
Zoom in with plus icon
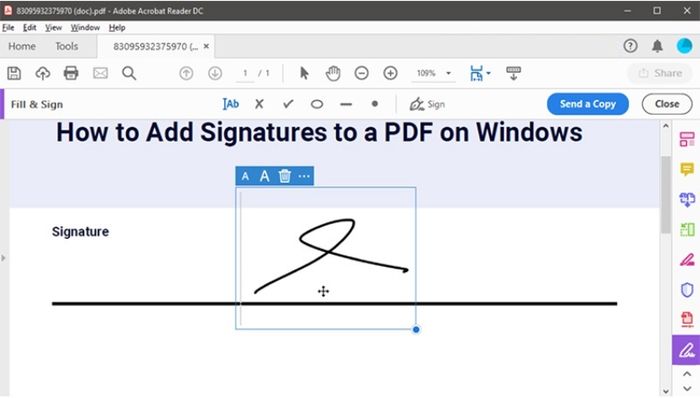tap(391, 73)
